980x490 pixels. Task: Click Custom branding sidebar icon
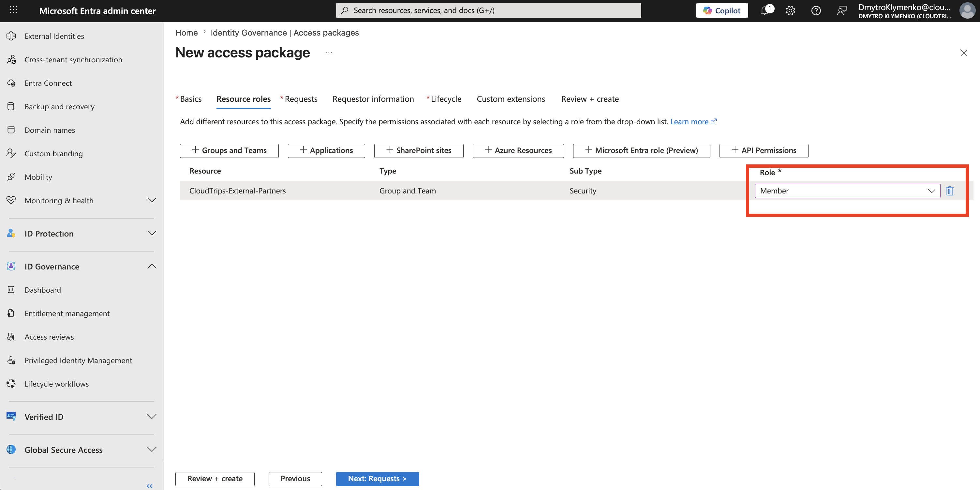(x=11, y=153)
